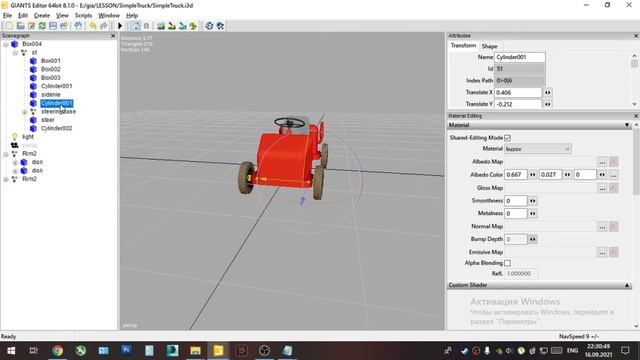Collapse the st transform group node
The image size is (640, 360).
pyautogui.click(x=15, y=53)
